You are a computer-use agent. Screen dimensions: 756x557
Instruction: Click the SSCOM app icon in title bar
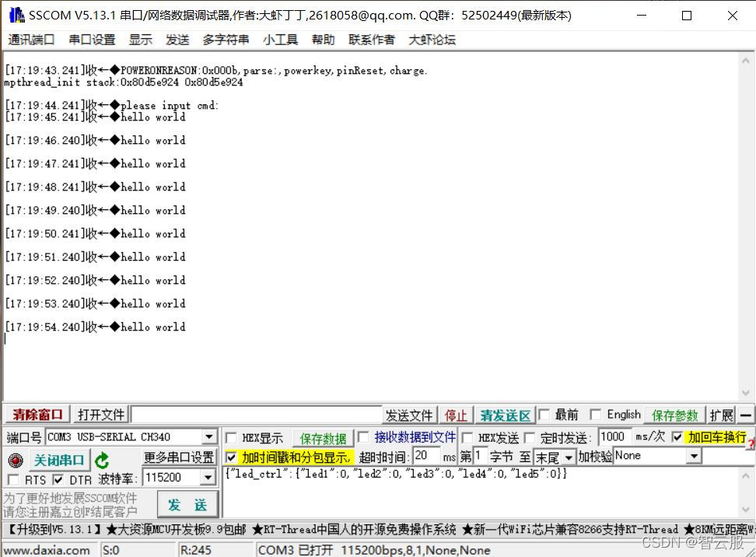pos(17,16)
